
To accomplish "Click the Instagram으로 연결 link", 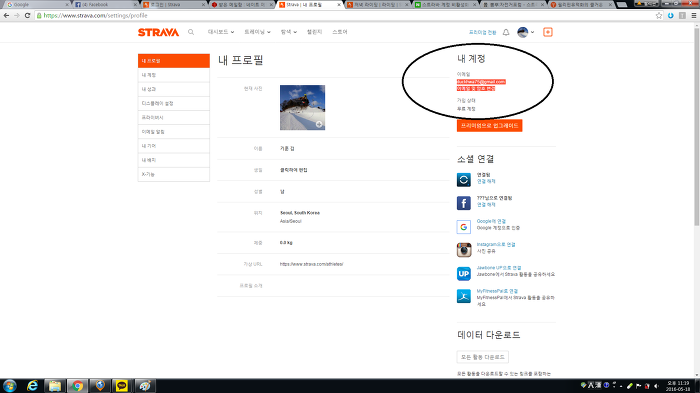I will (x=496, y=244).
